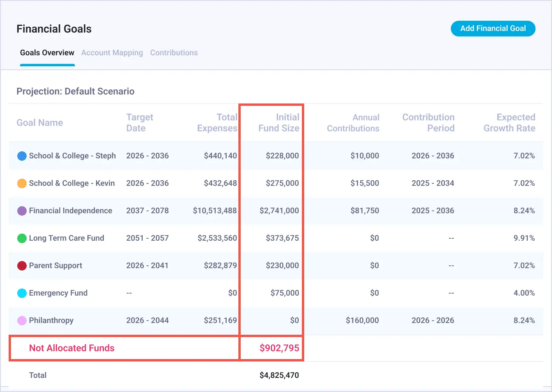The height and width of the screenshot is (392, 552).
Task: Open the Philanthropy goal
Action: [51, 320]
